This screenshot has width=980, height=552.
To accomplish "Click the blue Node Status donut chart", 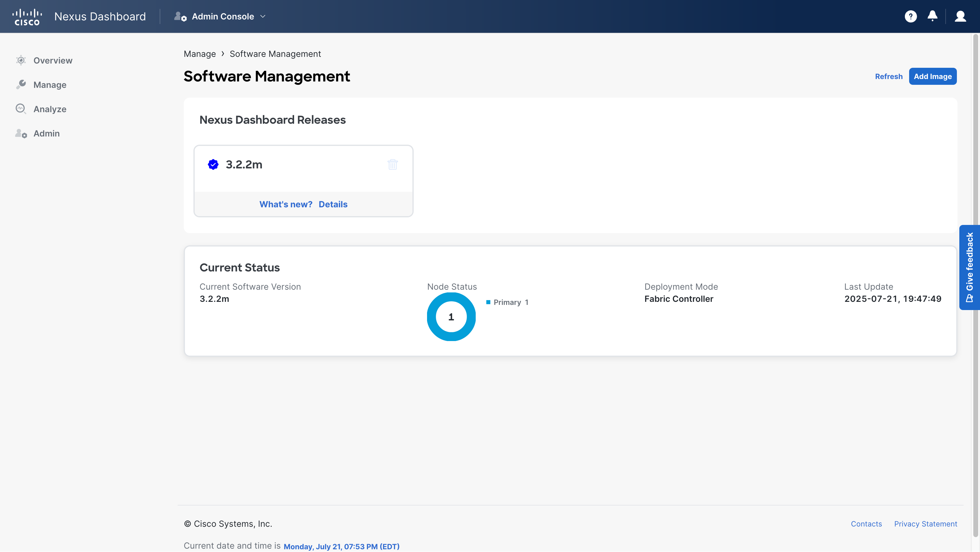I will [x=451, y=316].
